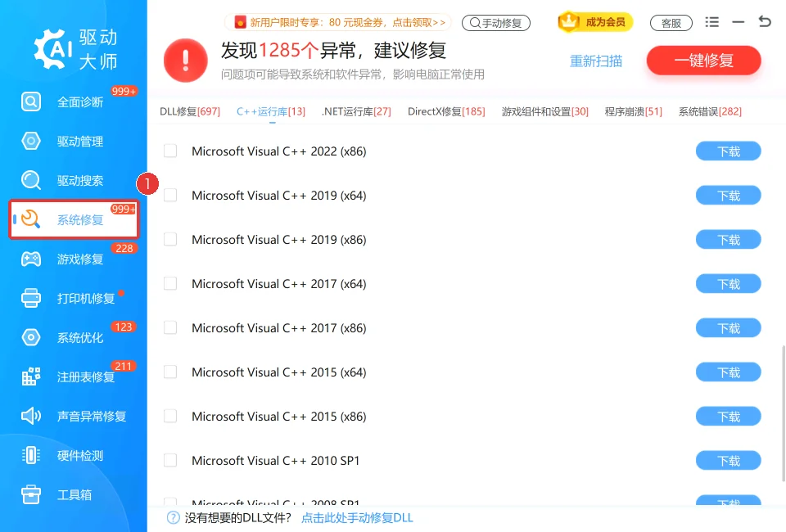The width and height of the screenshot is (786, 532).
Task: Download Microsoft Visual C++ 2022 (x86)
Action: 729,151
